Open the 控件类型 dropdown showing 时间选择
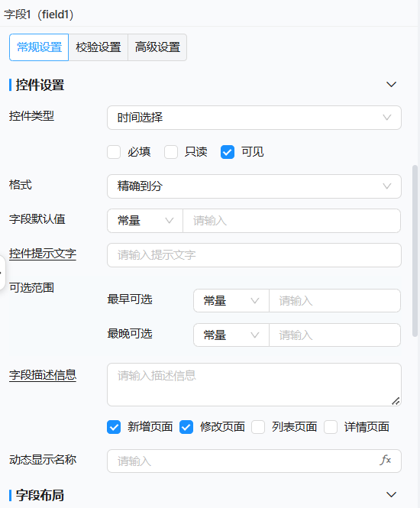 (x=254, y=118)
